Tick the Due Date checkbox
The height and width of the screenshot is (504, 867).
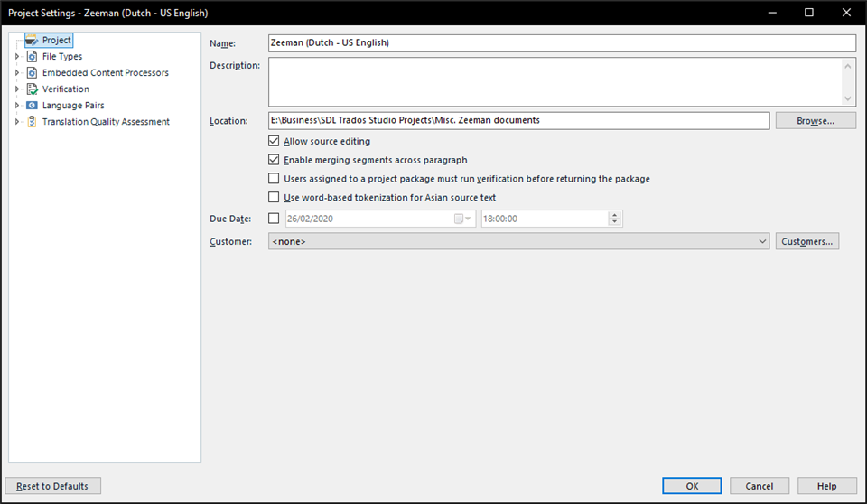pos(274,219)
